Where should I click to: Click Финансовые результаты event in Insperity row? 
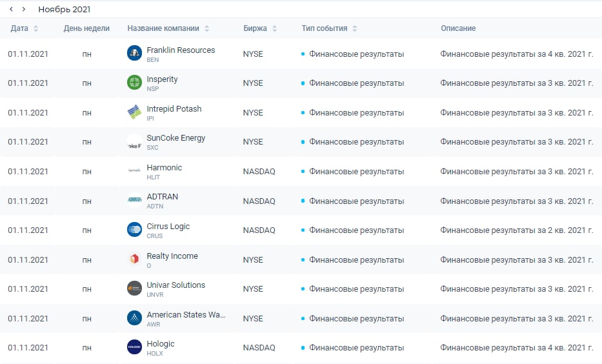[356, 83]
